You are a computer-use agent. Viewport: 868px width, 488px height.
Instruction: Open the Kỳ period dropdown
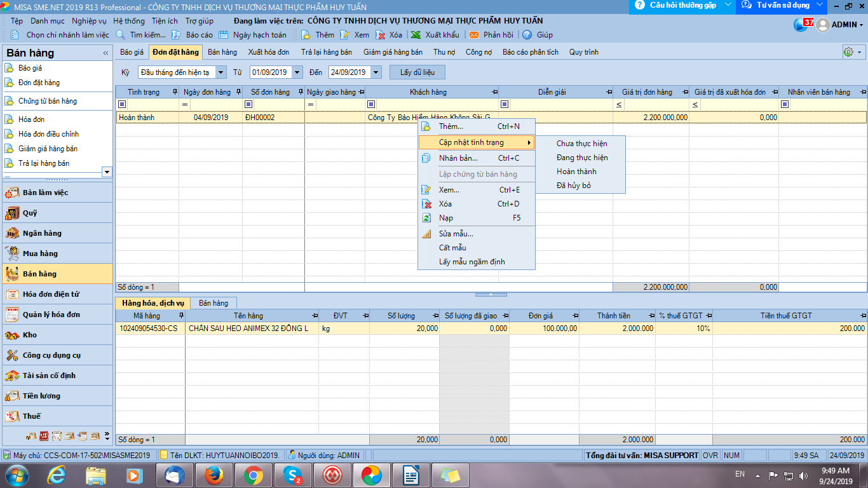(x=221, y=72)
